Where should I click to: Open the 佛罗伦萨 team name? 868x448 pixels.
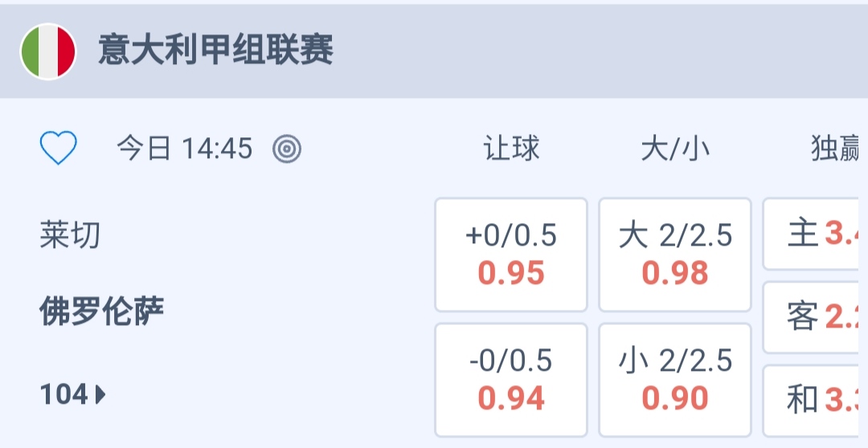click(101, 311)
